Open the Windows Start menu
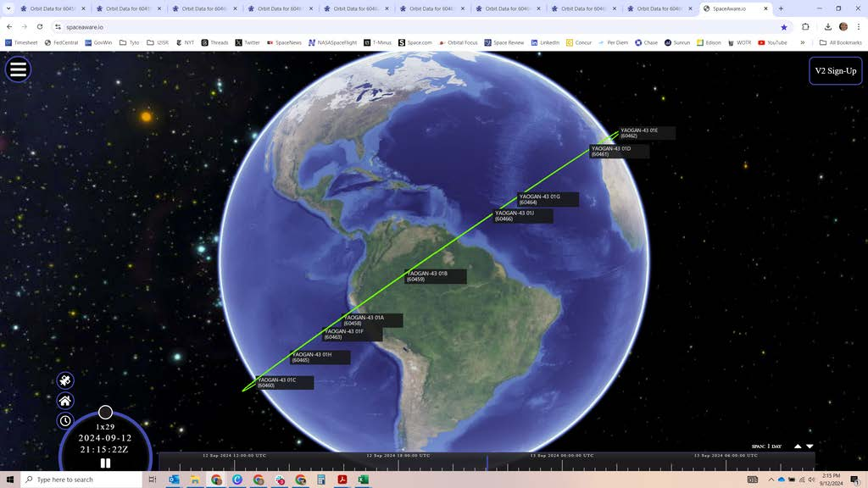Image resolution: width=868 pixels, height=488 pixels. pos(10,480)
